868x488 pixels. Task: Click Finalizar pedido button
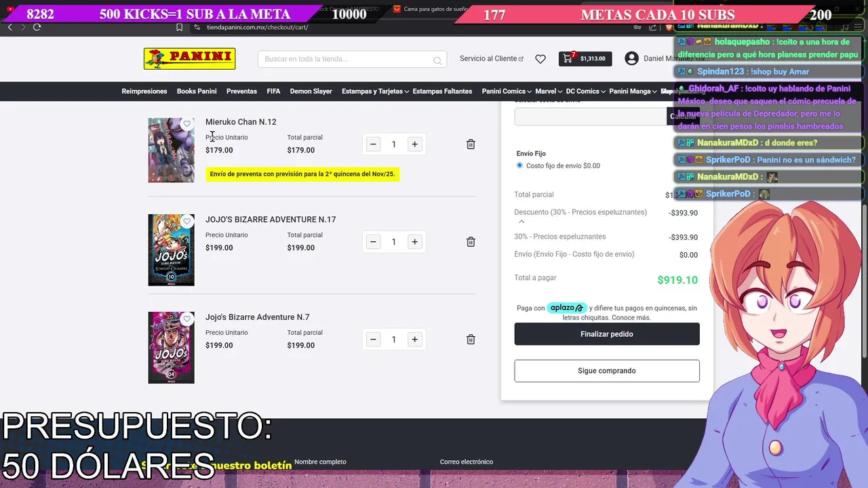click(607, 334)
